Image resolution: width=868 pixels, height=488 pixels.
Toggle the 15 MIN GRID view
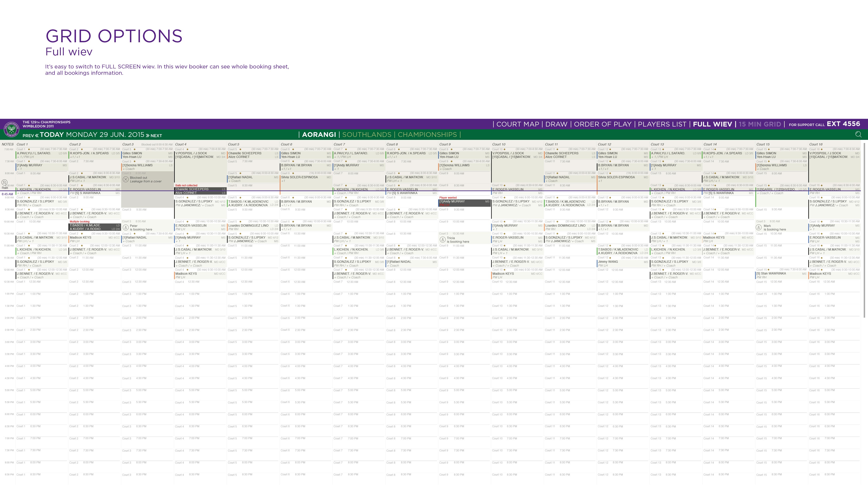pos(759,124)
